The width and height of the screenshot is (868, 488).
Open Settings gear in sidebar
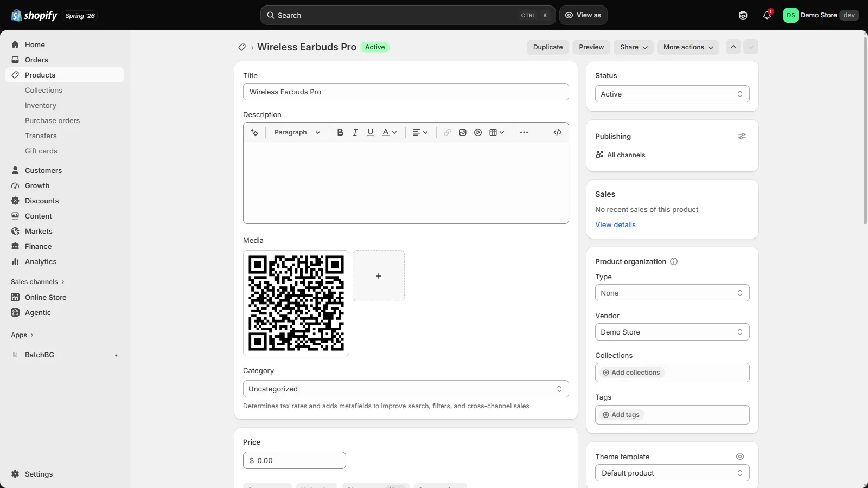pos(15,474)
